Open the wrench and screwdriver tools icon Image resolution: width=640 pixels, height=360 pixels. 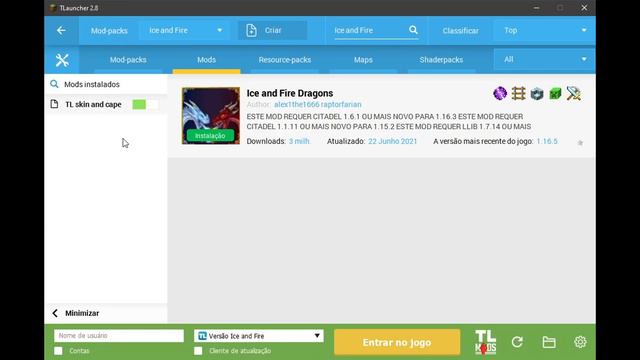click(x=62, y=60)
